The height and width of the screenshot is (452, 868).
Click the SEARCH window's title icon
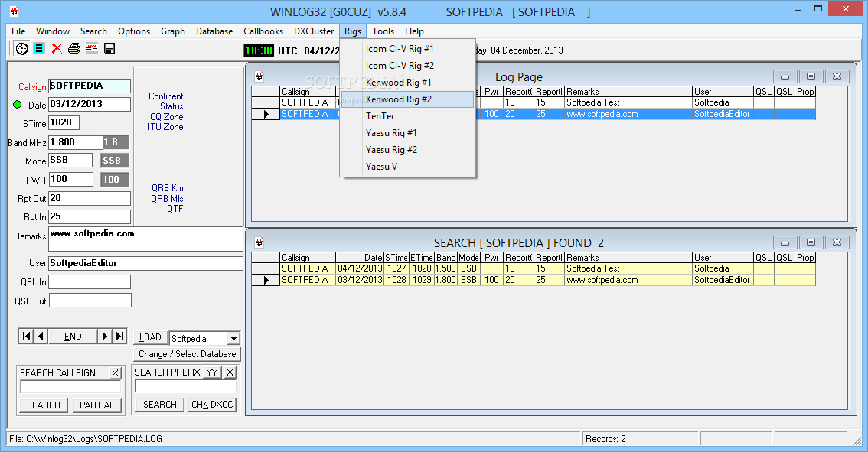(x=259, y=243)
